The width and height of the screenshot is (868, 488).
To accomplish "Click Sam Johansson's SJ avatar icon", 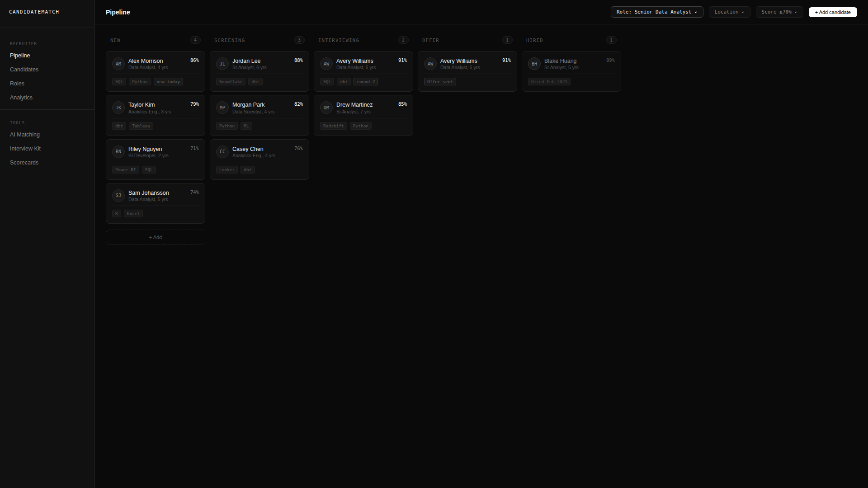I will (x=118, y=195).
